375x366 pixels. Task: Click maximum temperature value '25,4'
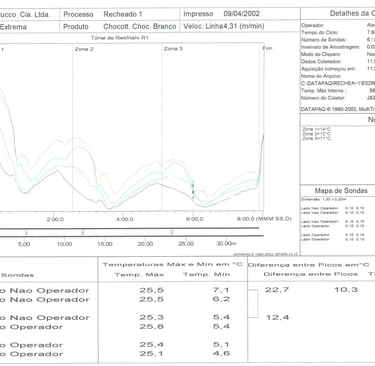[x=152, y=345]
